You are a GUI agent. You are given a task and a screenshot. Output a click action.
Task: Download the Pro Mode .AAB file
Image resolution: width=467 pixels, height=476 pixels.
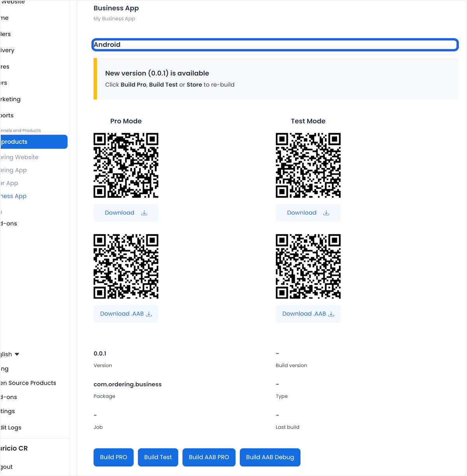[x=126, y=314]
